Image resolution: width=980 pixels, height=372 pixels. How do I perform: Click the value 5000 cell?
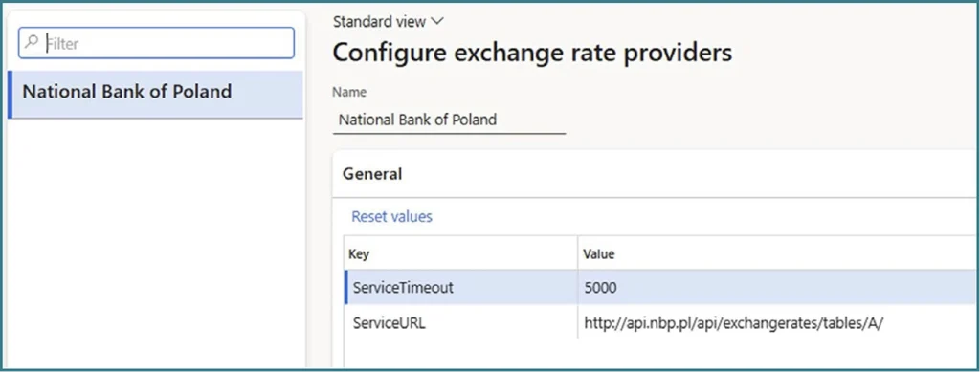click(x=778, y=287)
